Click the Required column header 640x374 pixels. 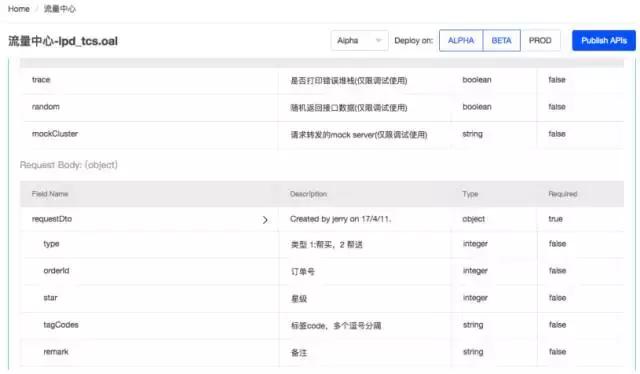coord(562,194)
